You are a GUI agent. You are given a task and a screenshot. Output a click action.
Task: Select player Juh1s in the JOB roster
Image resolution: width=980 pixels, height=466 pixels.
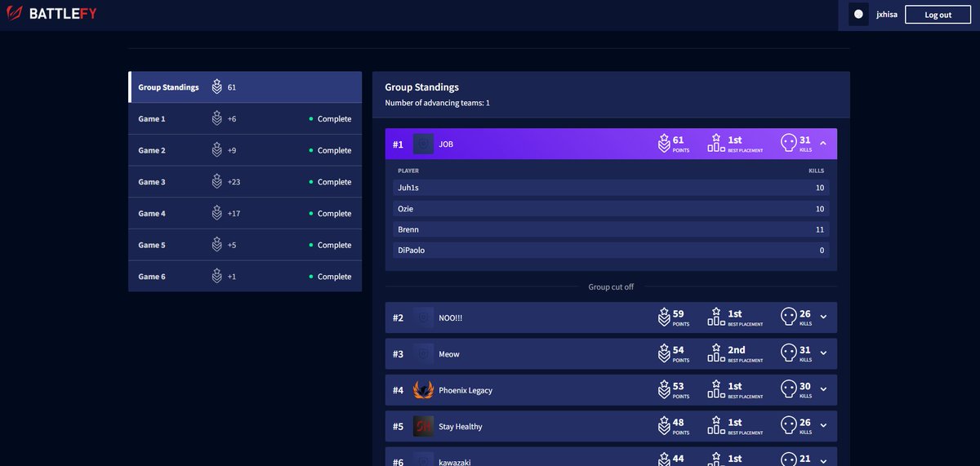point(611,188)
